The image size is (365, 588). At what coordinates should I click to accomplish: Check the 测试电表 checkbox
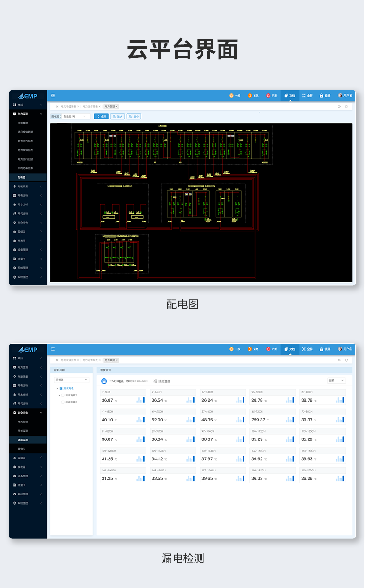(x=61, y=388)
